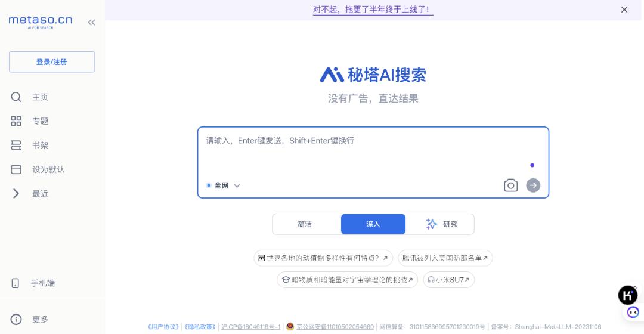Open suggestion 世界各地的动植物多样性有何特点
Image resolution: width=644 pixels, height=334 pixels.
(323, 258)
